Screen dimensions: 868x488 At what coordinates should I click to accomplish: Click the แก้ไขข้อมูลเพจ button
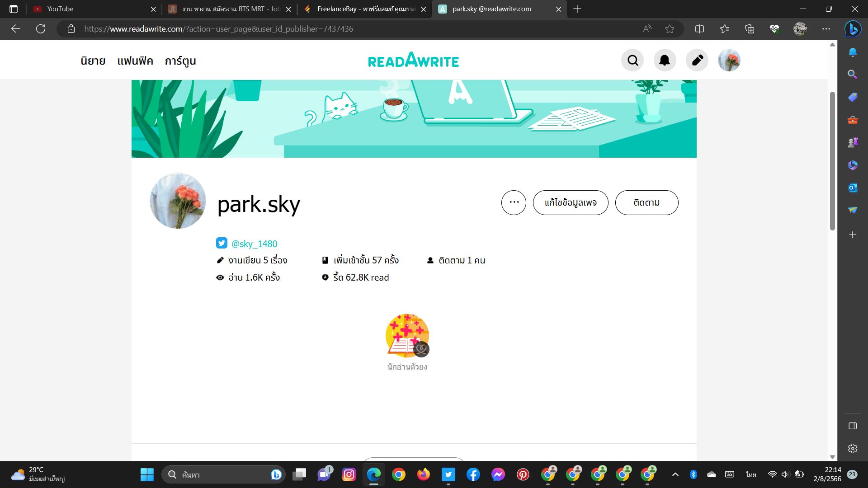570,202
